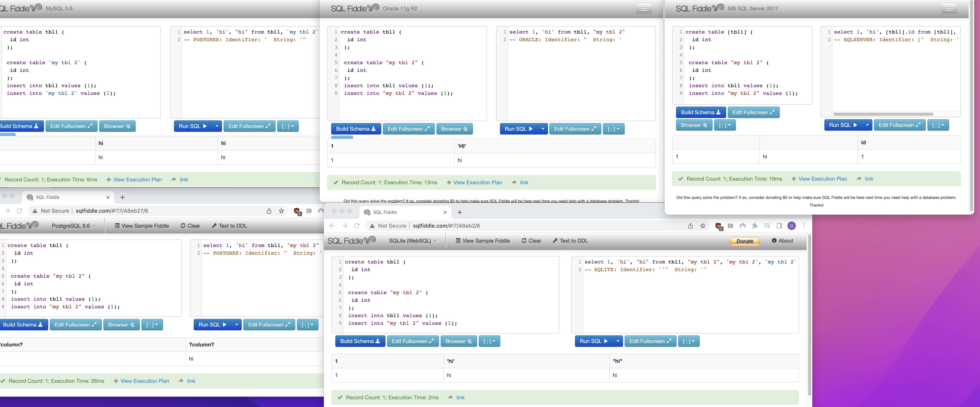This screenshot has width=980, height=407.
Task: Click SQL Fiddle logo in SQLite window
Action: 352,240
